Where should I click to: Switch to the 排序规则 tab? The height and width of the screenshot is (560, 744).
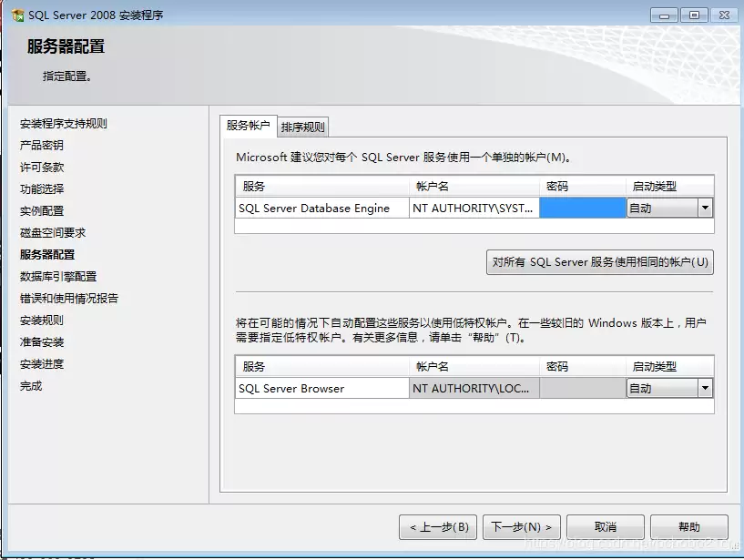point(302,127)
